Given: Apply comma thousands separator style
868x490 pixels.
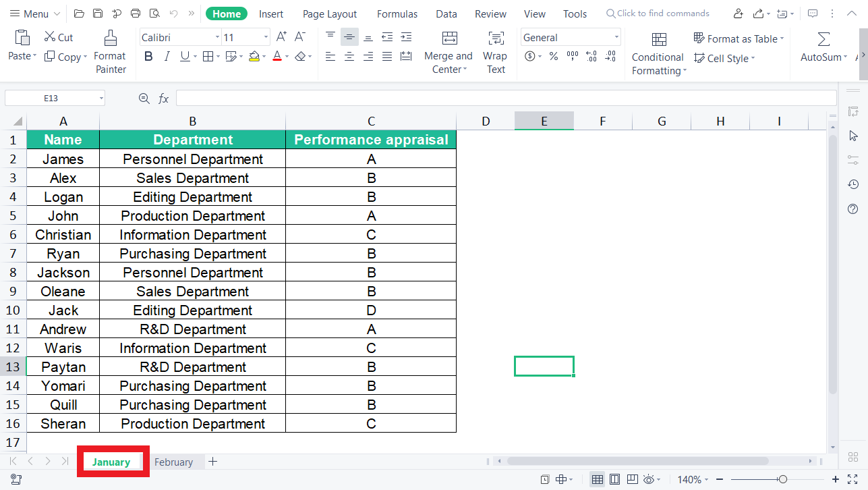Looking at the screenshot, I should click(573, 57).
